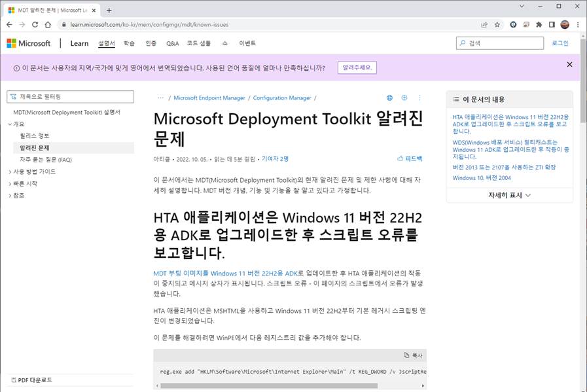
Task: Jump to Windows 10, 버전 2004 link
Action: tap(482, 178)
